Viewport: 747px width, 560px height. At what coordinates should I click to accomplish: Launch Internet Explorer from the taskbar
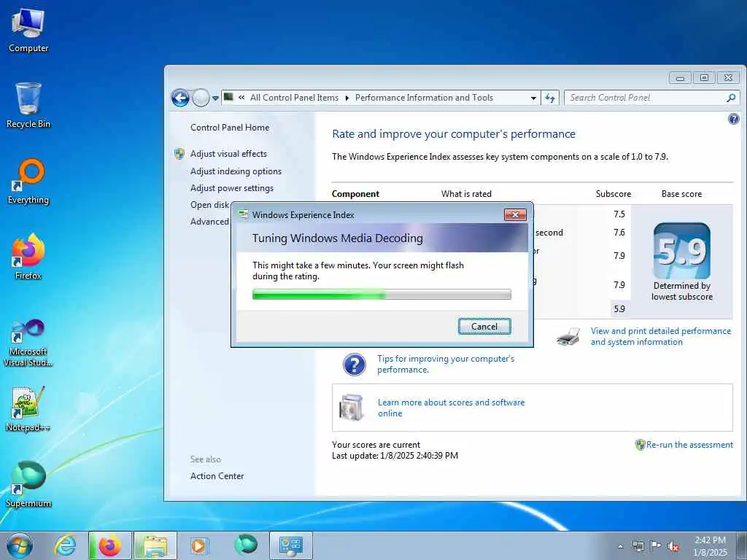click(65, 545)
